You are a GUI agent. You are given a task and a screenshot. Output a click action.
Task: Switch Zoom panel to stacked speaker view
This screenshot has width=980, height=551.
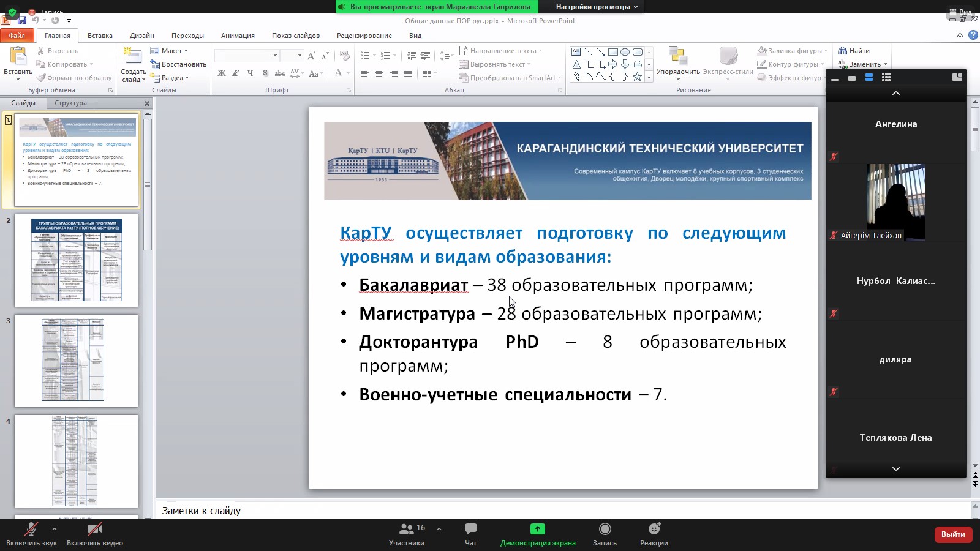pos(869,77)
